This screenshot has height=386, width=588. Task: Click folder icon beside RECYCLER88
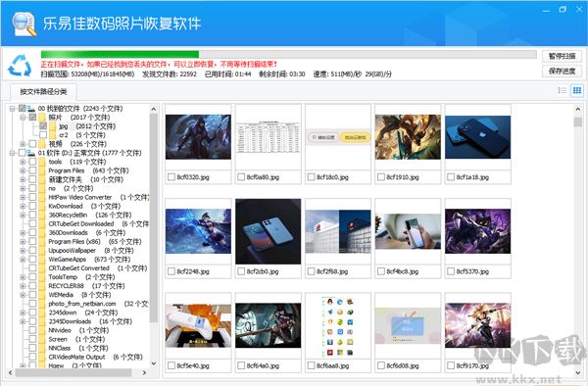click(42, 286)
